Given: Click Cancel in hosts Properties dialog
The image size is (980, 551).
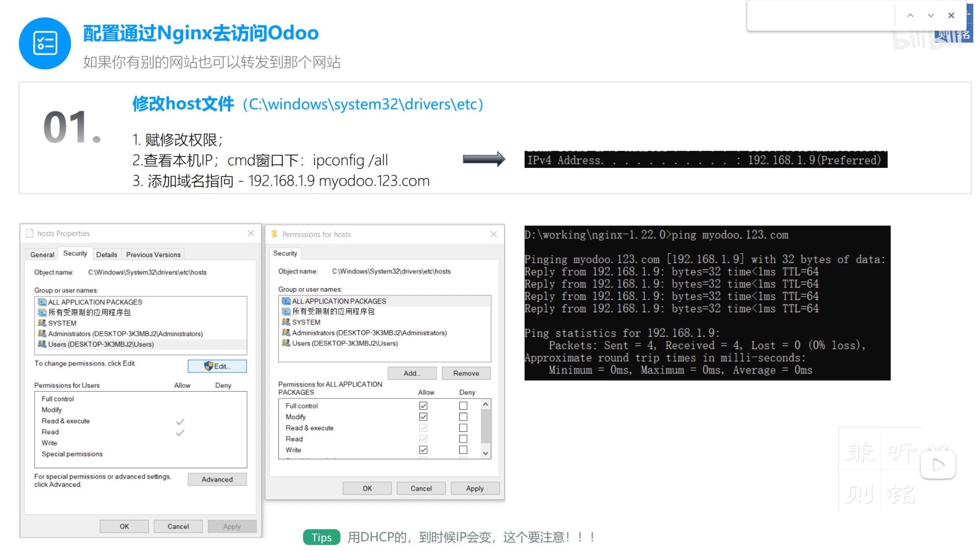Looking at the screenshot, I should tap(178, 527).
